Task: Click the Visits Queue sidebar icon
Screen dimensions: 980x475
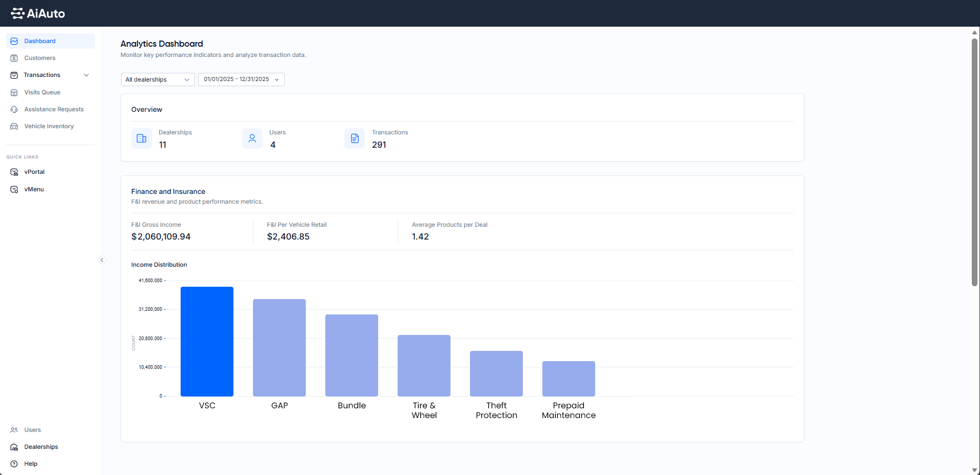Action: (x=14, y=92)
